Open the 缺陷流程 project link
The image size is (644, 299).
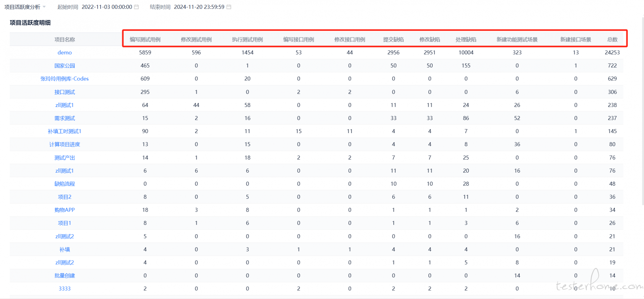64,184
